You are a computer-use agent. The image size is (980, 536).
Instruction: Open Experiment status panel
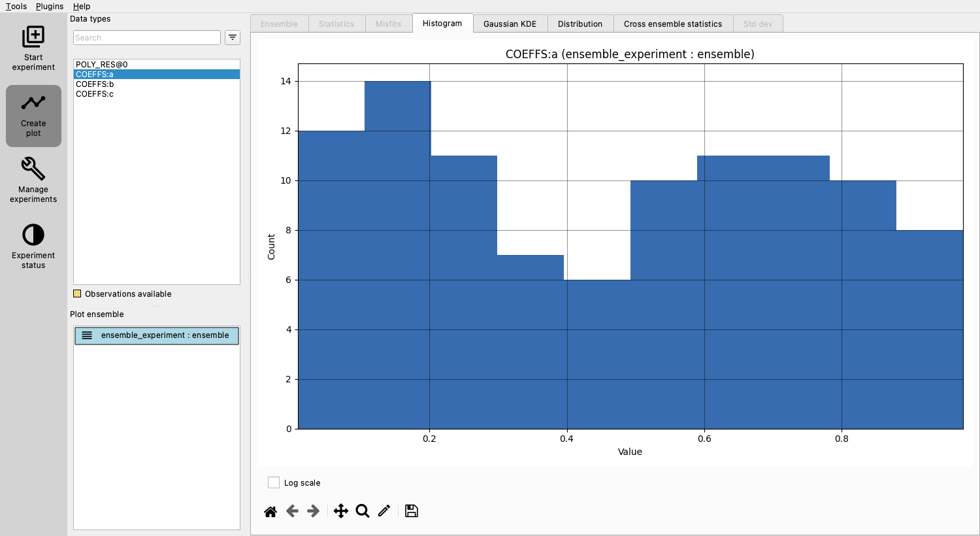tap(33, 246)
